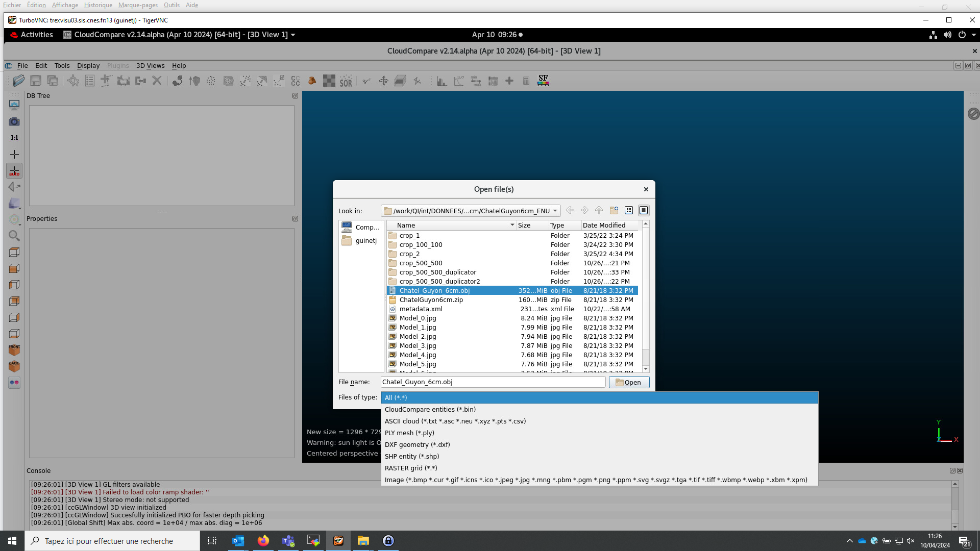Screen dimensions: 980x551
Task: Click the Open button in file dialog
Action: [629, 382]
